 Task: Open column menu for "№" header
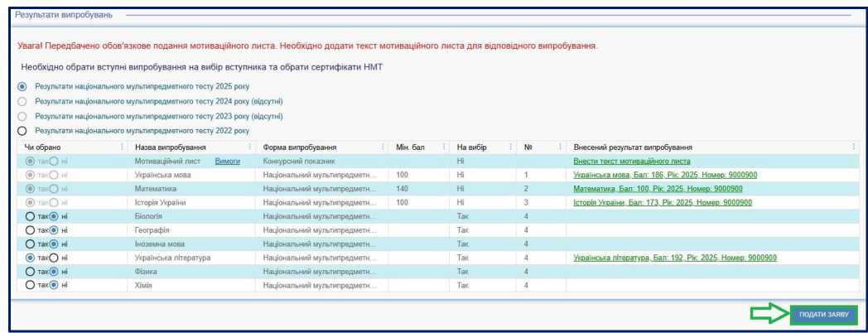[560, 147]
